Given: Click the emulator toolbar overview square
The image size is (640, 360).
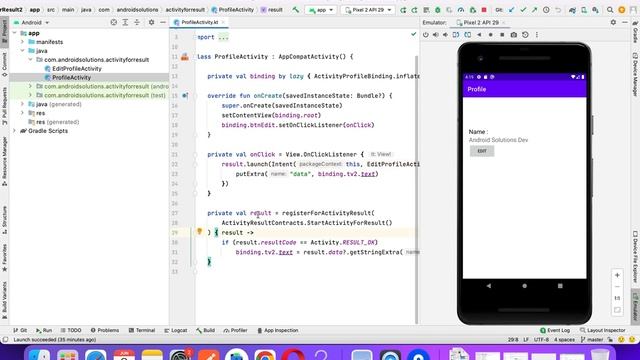Looking at the screenshot, I should [x=502, y=35].
